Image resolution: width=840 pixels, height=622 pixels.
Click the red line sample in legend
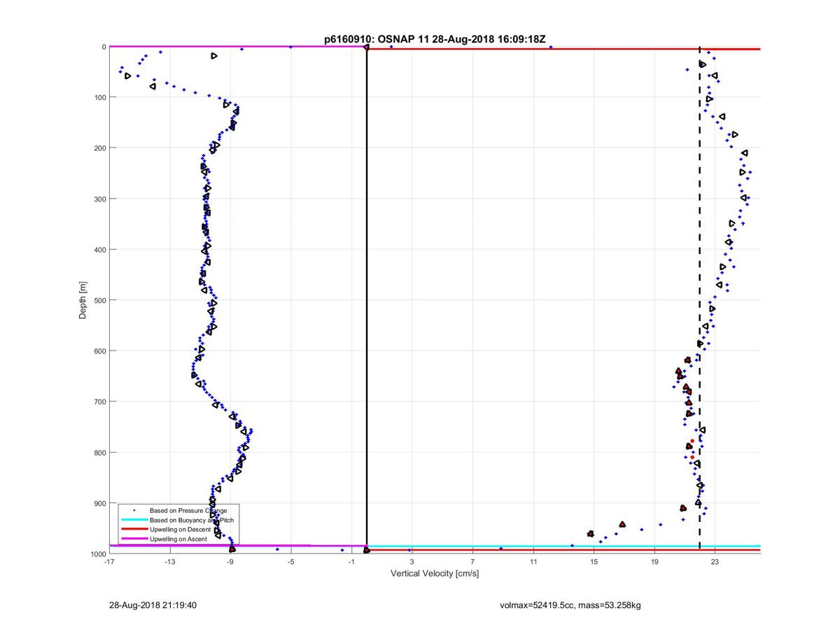click(x=134, y=530)
